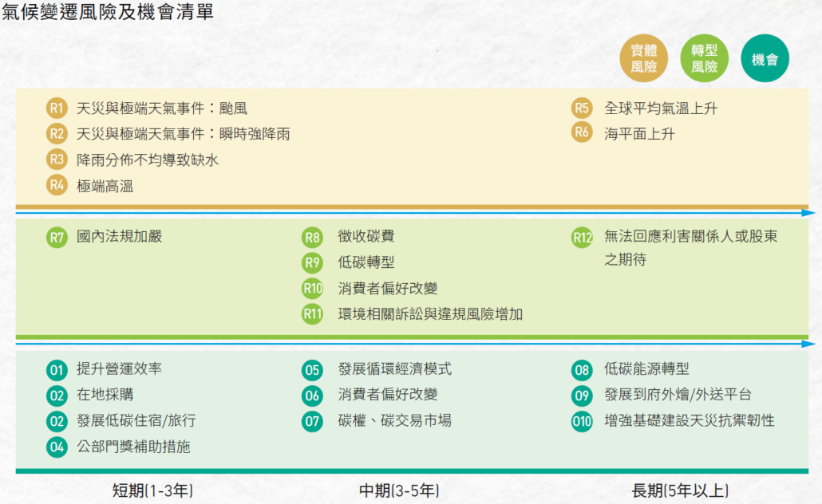This screenshot has height=504, width=822.
Task: Select the 全球平均氣溫上升 text
Action: (661, 108)
